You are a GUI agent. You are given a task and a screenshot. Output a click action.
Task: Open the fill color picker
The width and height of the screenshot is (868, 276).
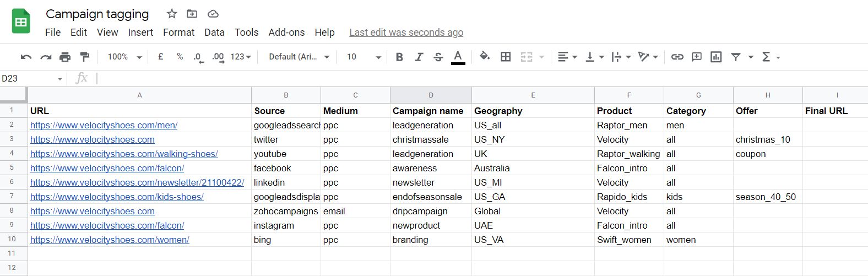485,56
